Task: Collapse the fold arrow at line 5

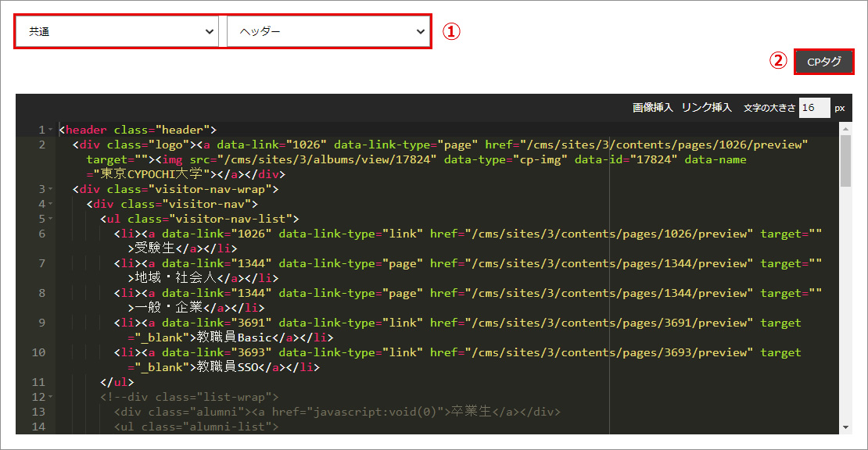Action: click(50, 219)
